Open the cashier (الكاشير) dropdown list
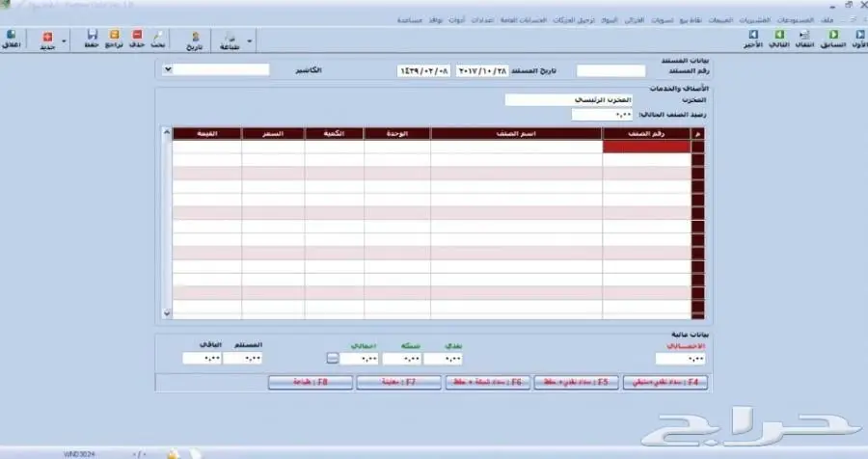Screen dimensions: 868x459 tap(168, 69)
